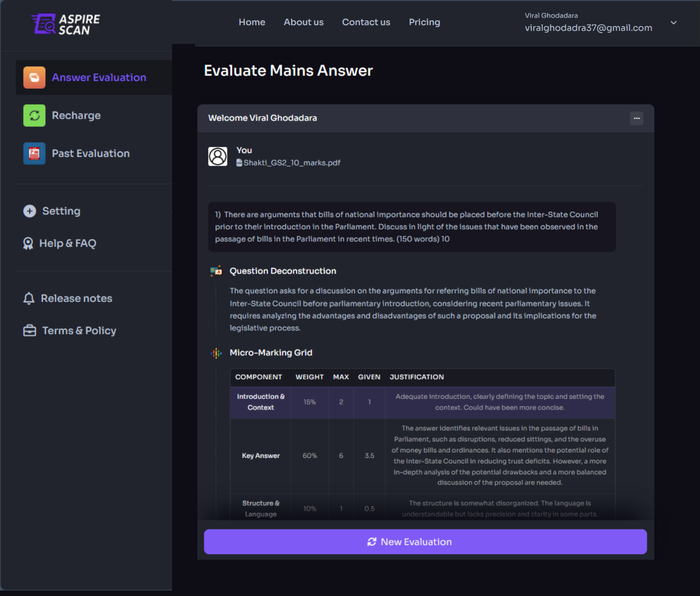Image resolution: width=700 pixels, height=596 pixels.
Task: Click the Micro-Marking Grid heading
Action: pos(271,353)
